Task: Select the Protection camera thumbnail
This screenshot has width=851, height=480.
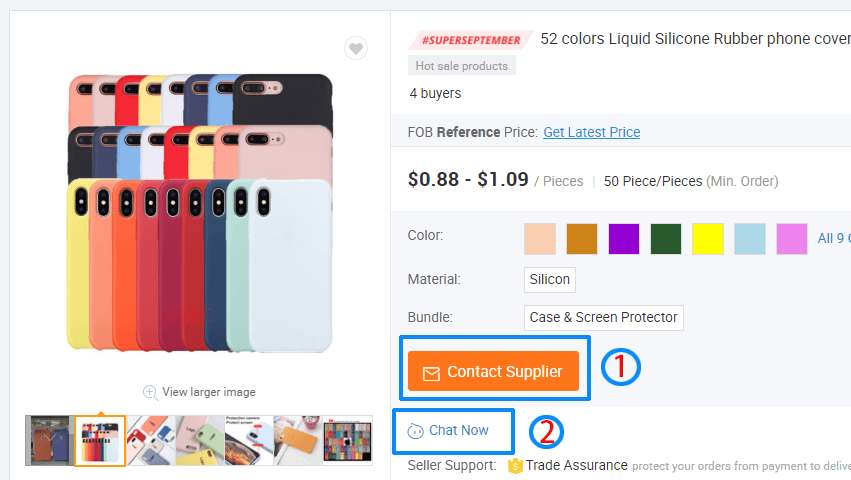Action: pos(249,440)
